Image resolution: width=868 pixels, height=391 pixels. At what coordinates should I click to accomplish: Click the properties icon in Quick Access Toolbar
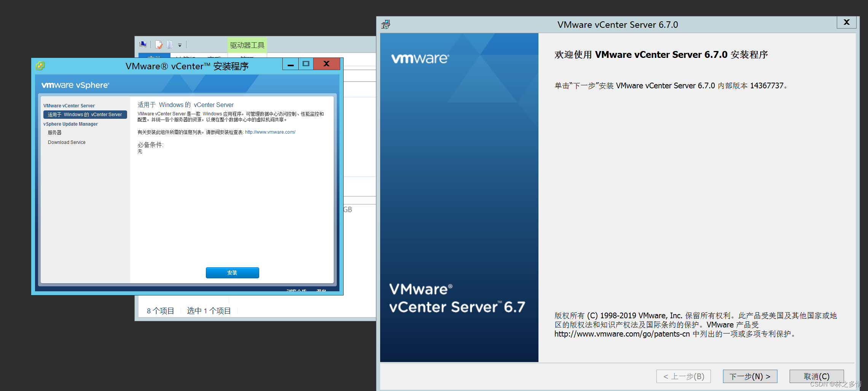tap(159, 44)
